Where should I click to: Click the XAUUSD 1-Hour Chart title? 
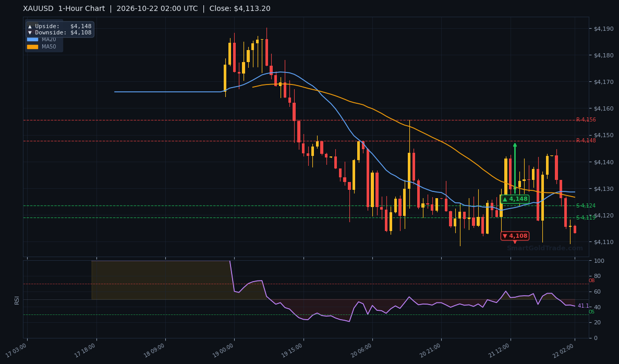tap(64, 9)
